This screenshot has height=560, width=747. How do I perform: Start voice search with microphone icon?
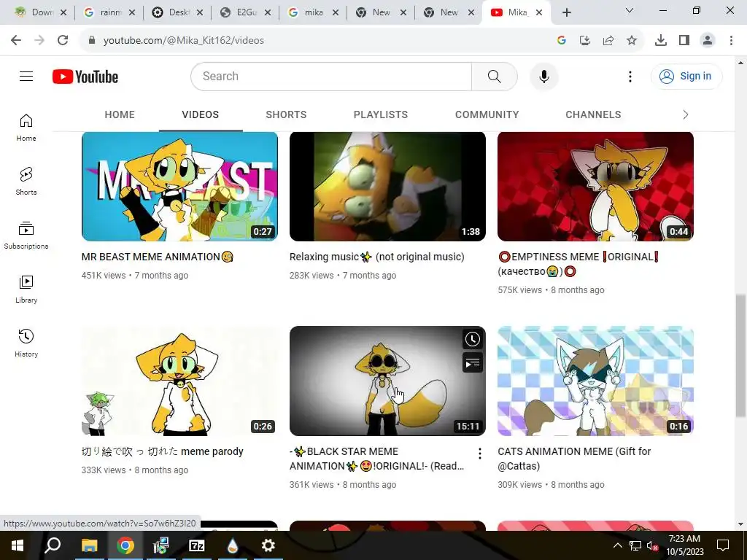543,76
